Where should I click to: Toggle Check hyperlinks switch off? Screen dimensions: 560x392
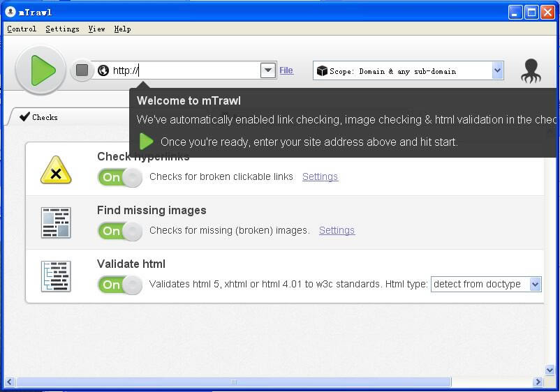(120, 177)
